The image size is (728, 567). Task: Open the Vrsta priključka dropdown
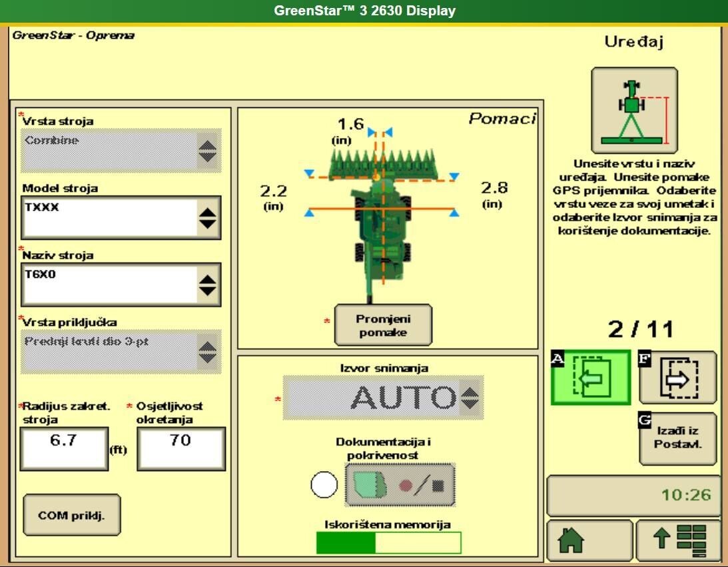[x=121, y=352]
